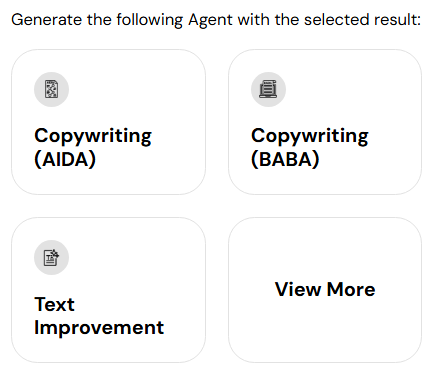The height and width of the screenshot is (369, 435).
Task: Click the gray circle behind Text Improvement icon
Action: pyautogui.click(x=51, y=257)
